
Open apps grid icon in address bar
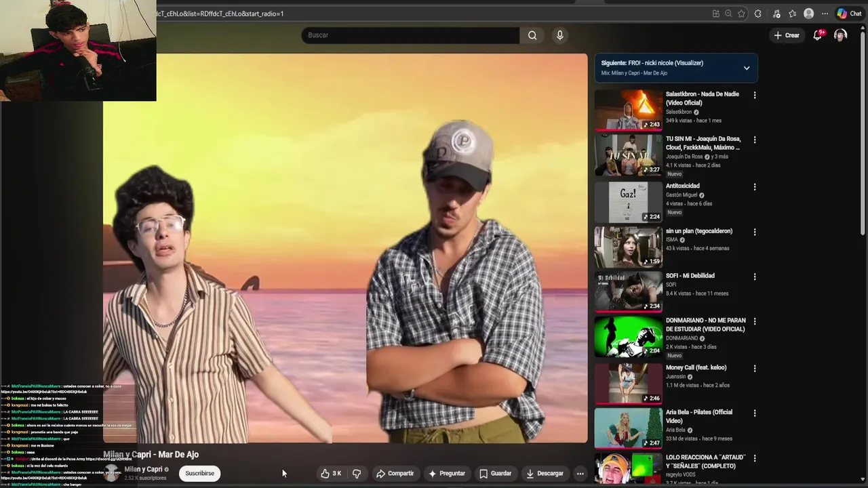point(716,14)
